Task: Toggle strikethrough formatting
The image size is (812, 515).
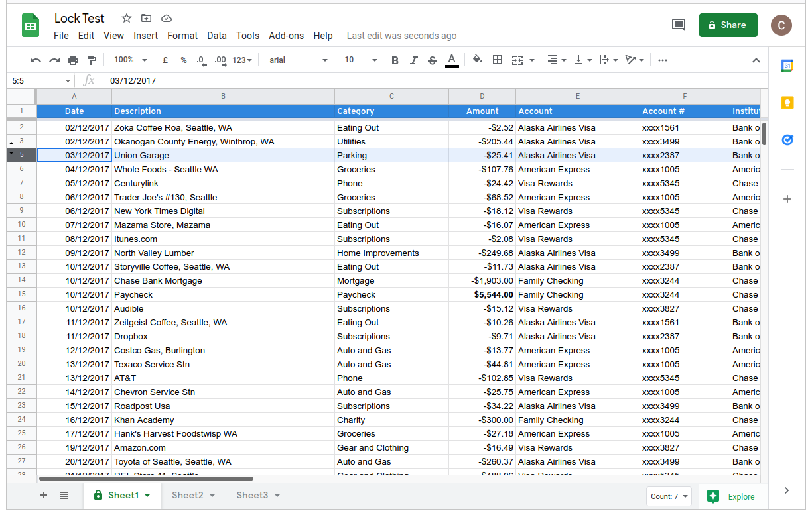Action: (433, 60)
